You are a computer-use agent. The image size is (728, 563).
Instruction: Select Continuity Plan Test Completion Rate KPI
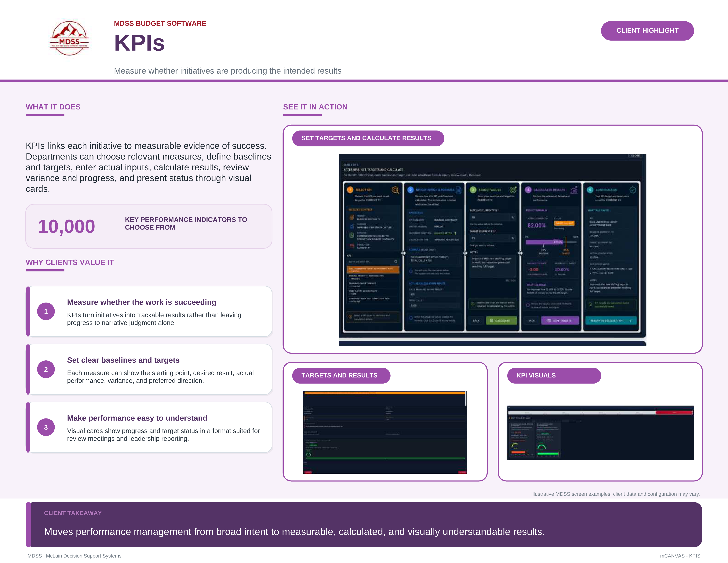click(373, 300)
